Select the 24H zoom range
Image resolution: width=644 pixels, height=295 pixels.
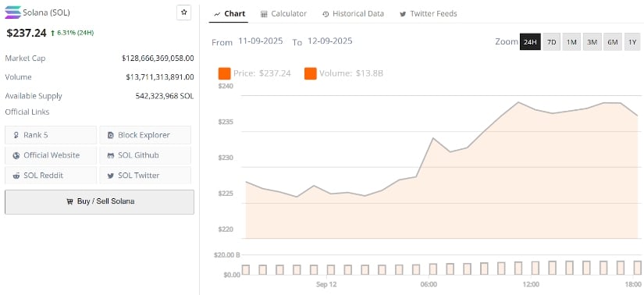point(530,42)
